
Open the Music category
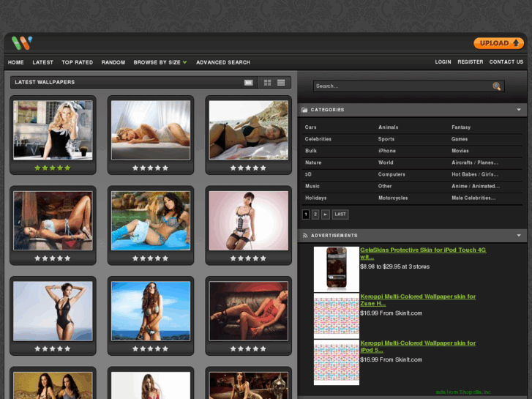(x=312, y=186)
